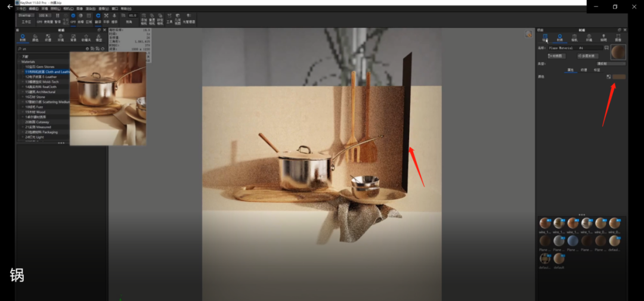The image size is (644, 301).
Task: Toggle the Region (区域) render mode
Action: [x=89, y=18]
